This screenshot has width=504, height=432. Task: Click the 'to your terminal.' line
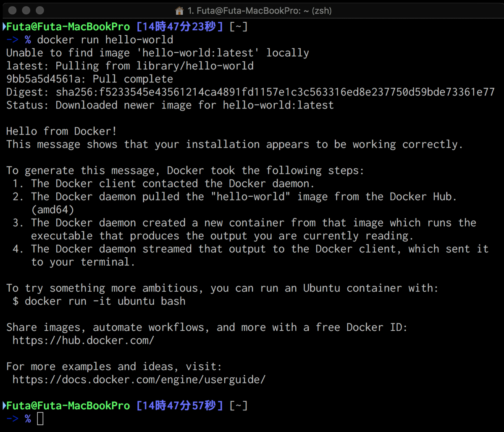pos(83,262)
